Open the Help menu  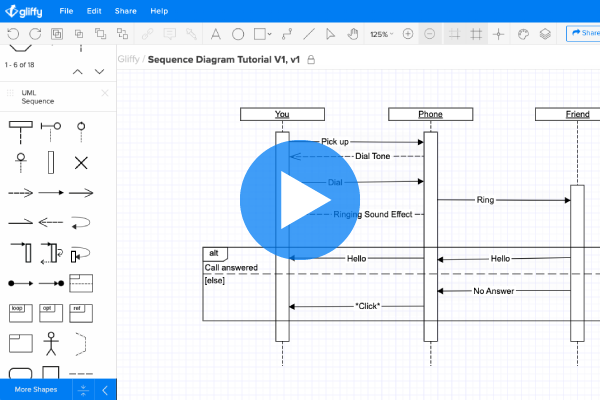pyautogui.click(x=158, y=10)
